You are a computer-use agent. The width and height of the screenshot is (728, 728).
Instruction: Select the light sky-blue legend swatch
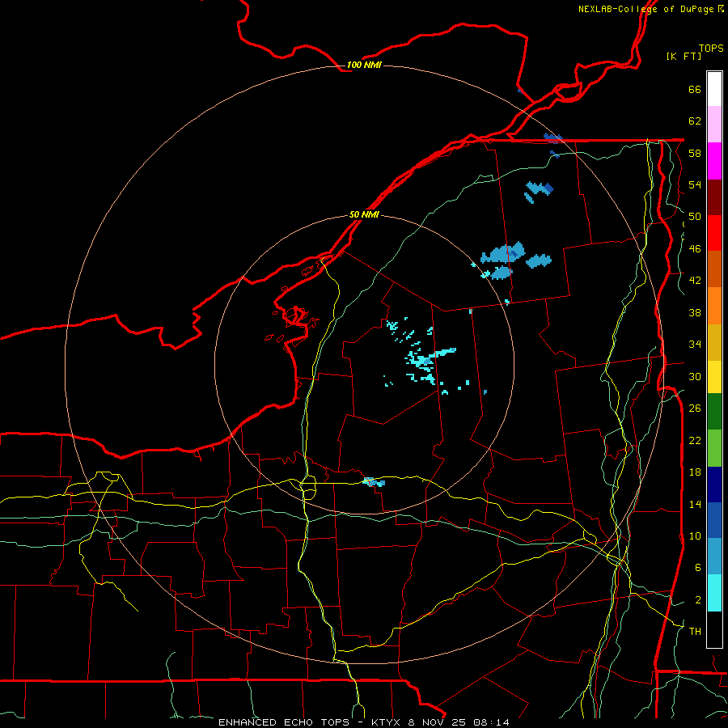[714, 557]
